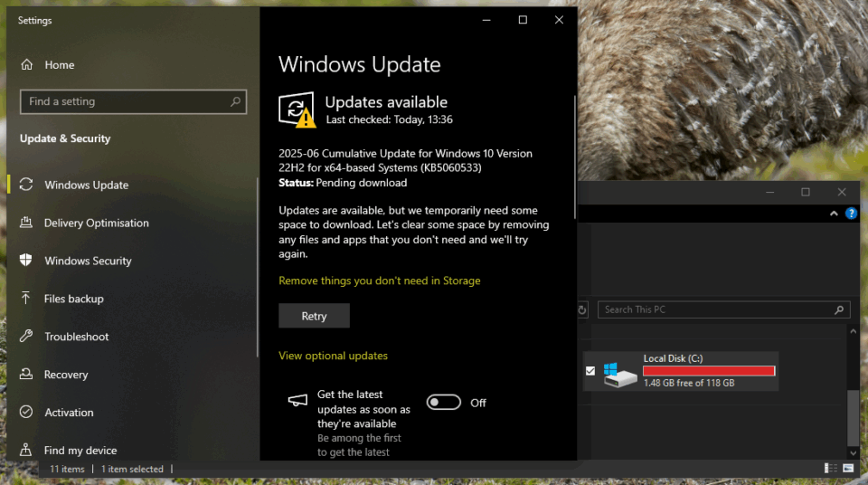Screen dimensions: 868x485
Task: Minimize the File Explorer window
Action: (769, 192)
